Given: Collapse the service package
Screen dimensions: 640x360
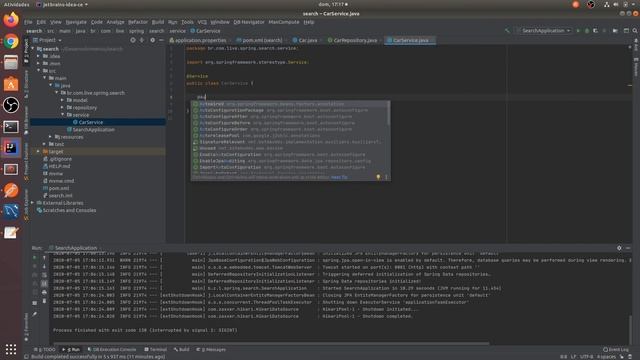Looking at the screenshot, I should [62, 115].
